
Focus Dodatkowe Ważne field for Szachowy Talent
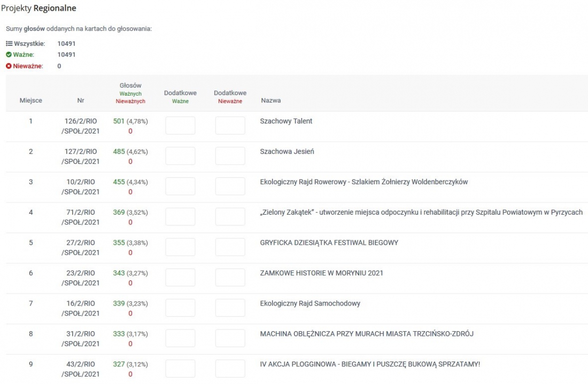180,126
